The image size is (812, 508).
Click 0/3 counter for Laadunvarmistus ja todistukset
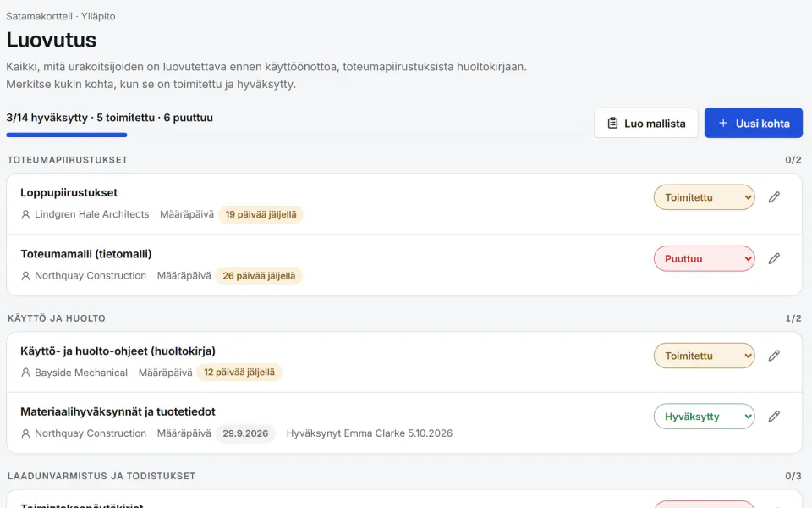point(793,476)
